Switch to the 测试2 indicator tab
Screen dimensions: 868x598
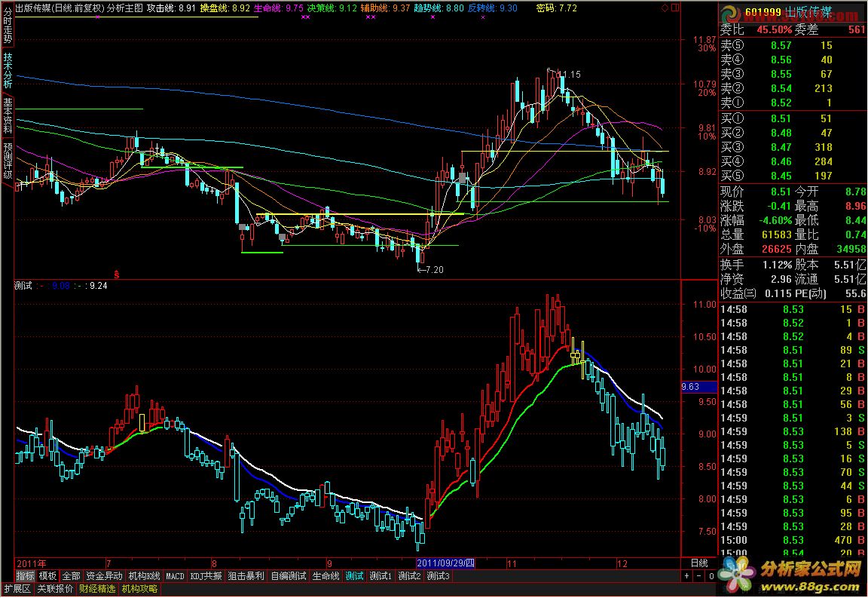[410, 576]
